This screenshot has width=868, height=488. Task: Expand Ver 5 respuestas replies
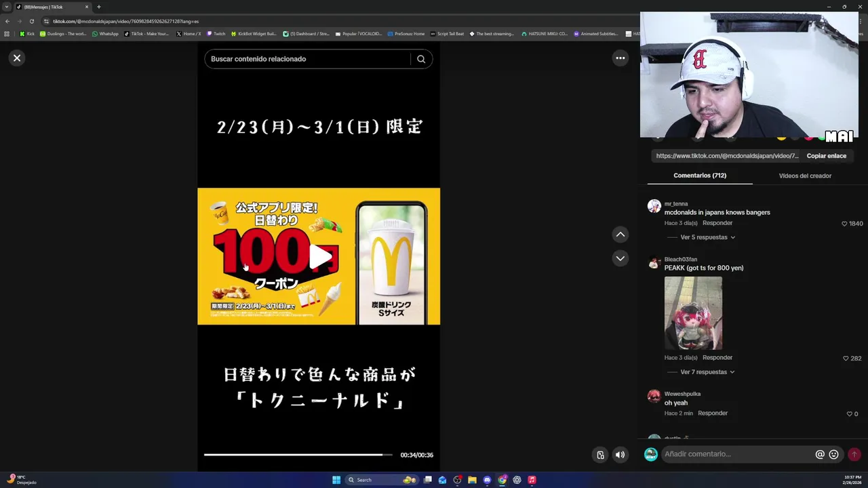[x=707, y=237]
